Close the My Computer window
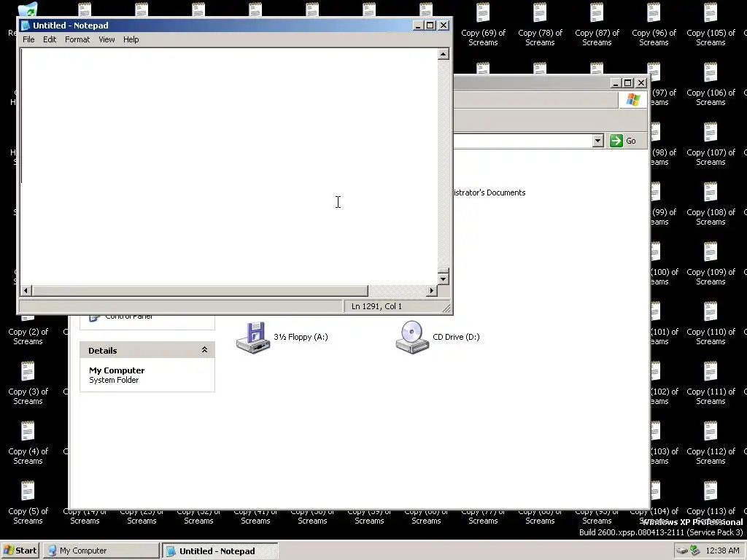This screenshot has height=560, width=747. point(641,83)
